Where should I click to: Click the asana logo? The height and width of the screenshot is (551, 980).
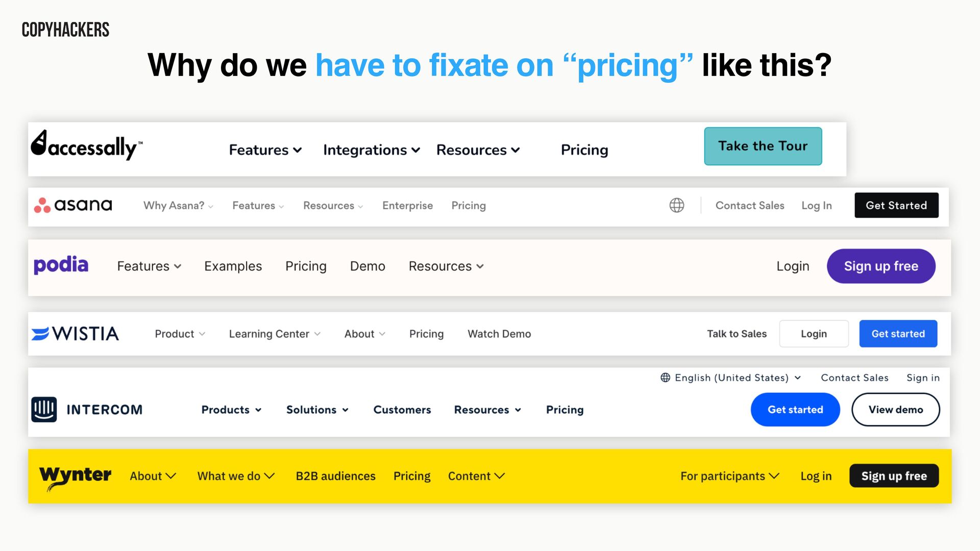[73, 205]
